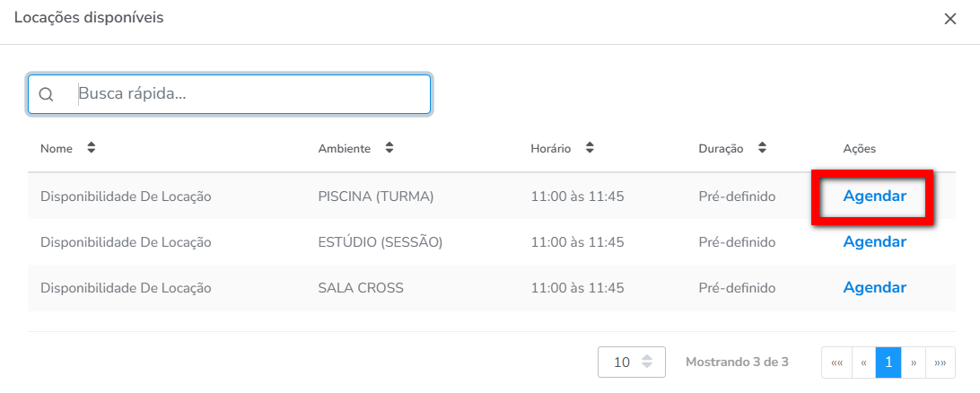The height and width of the screenshot is (393, 980).
Task: Close the Locações disponíveis dialog
Action: [950, 19]
